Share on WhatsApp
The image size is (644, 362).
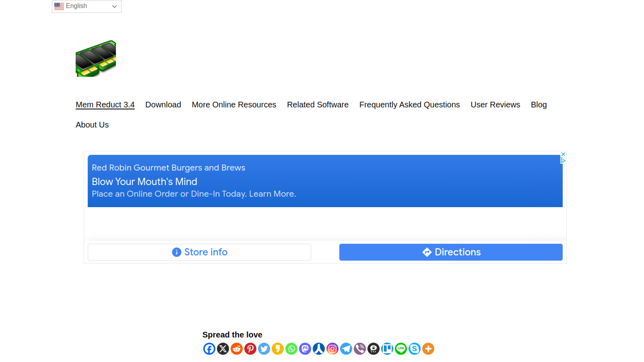[291, 349]
